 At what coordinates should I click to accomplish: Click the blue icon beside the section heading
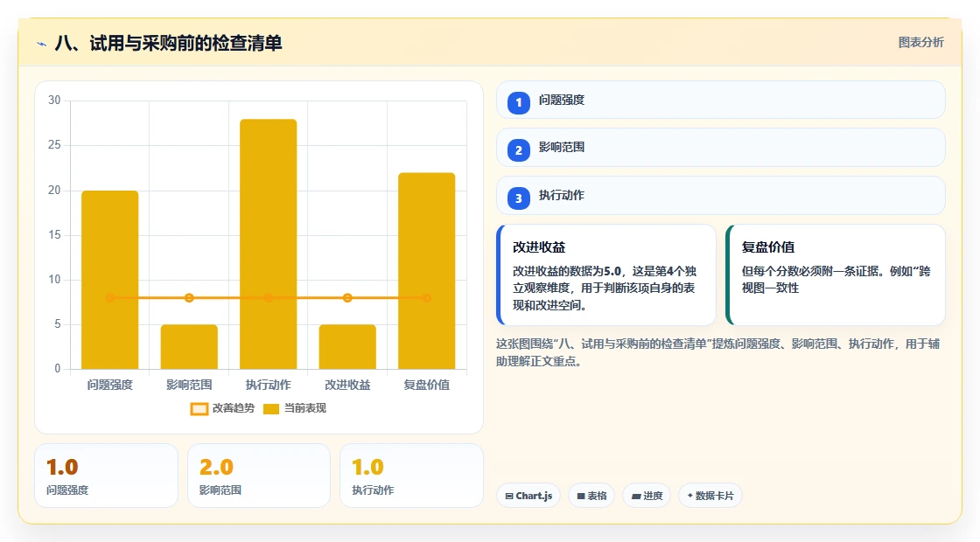42,44
